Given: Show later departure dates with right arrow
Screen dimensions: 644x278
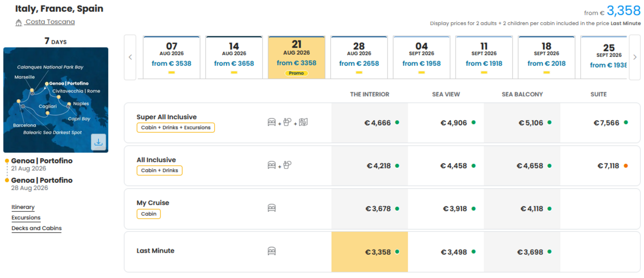Looking at the screenshot, I should [x=635, y=57].
